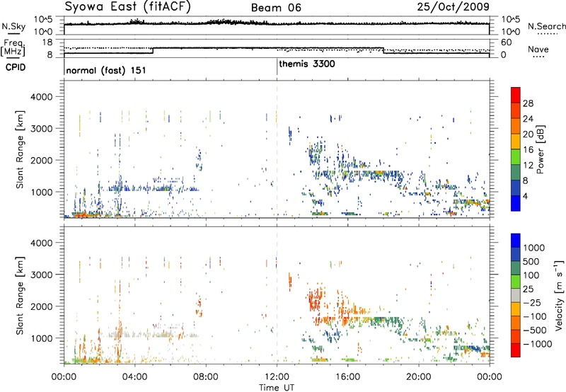Click 'Slant Range [km]' label of power panel
Viewport: 566px width, 392px height.
[20, 149]
